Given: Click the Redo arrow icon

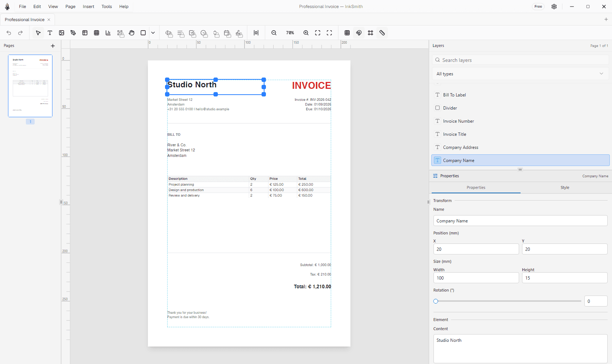Looking at the screenshot, I should [20, 33].
